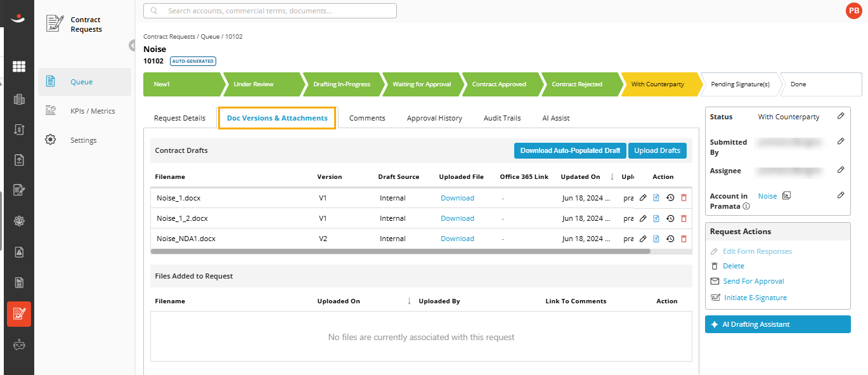Screen dimensions: 868x375
Task: Upload new version for Noise_1_2.docx
Action: click(x=656, y=218)
